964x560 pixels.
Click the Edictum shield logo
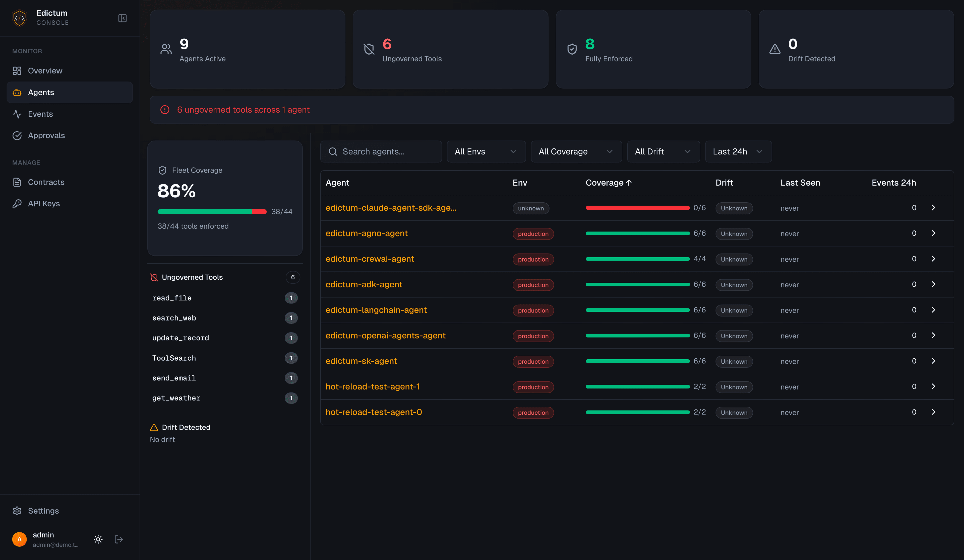20,18
